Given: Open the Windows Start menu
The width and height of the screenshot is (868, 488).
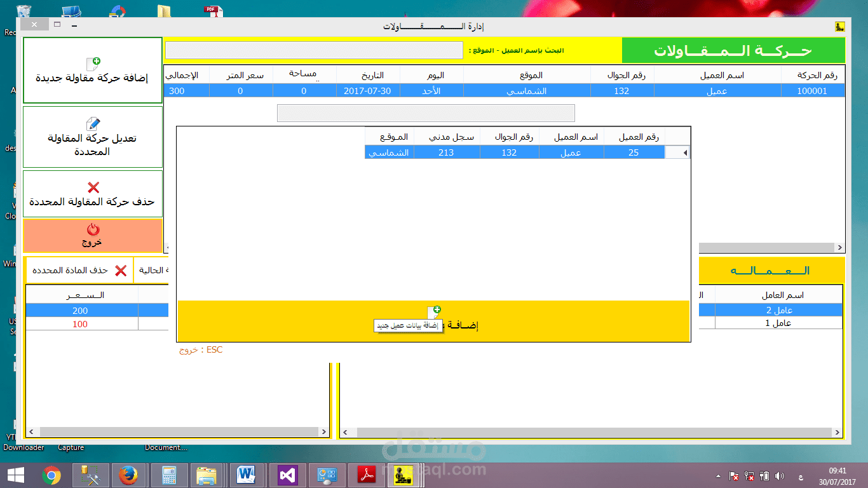Looking at the screenshot, I should (15, 475).
